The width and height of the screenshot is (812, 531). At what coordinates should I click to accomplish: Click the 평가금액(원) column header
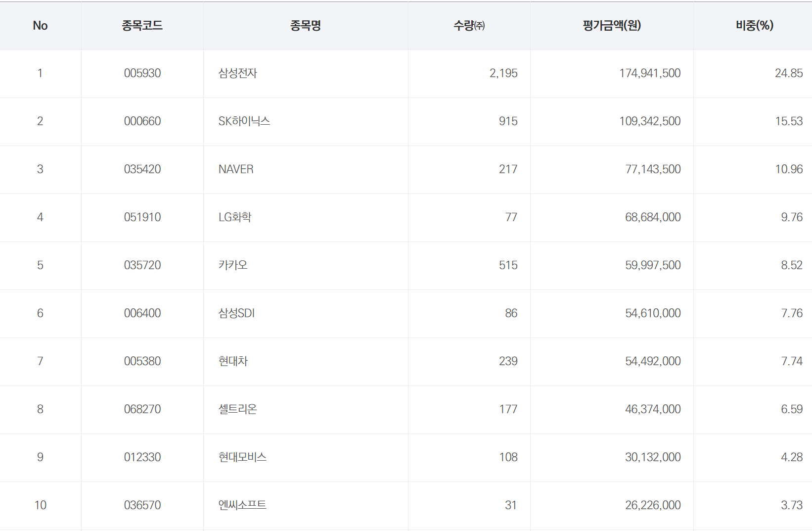(x=612, y=25)
